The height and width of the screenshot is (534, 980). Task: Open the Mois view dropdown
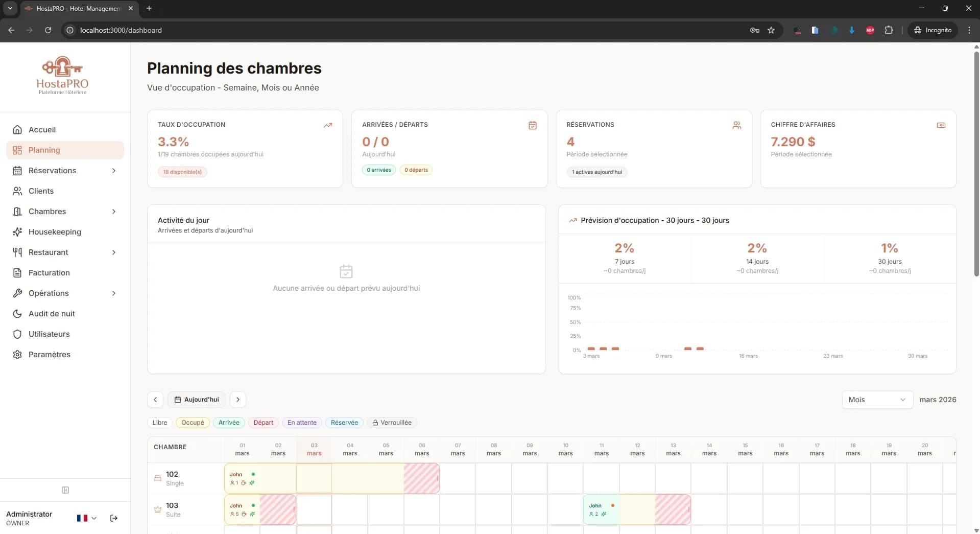point(877,400)
